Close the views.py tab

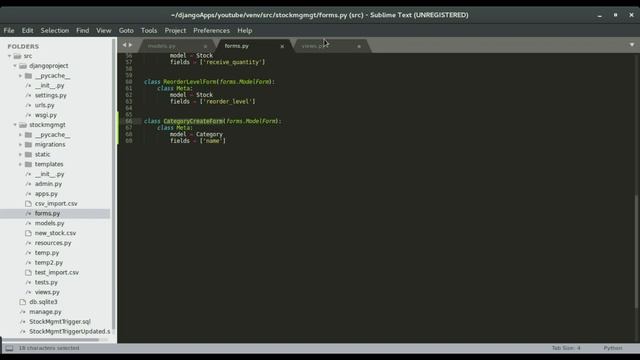(359, 46)
